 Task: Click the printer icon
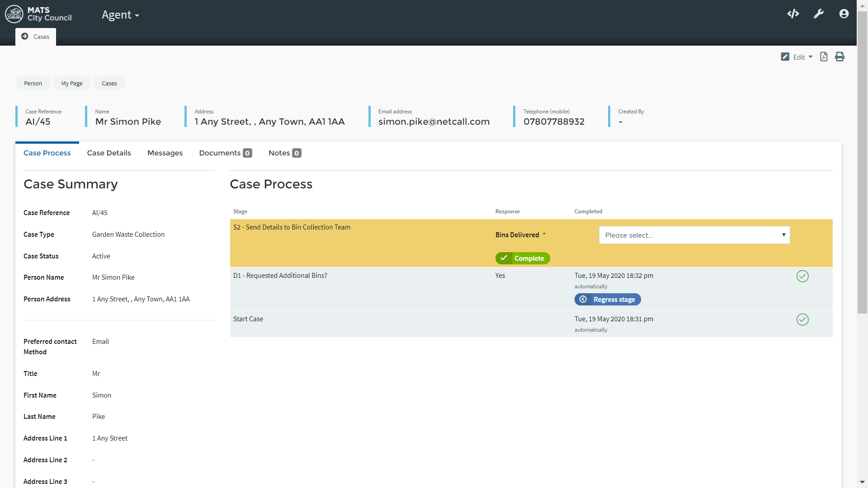pyautogui.click(x=840, y=57)
